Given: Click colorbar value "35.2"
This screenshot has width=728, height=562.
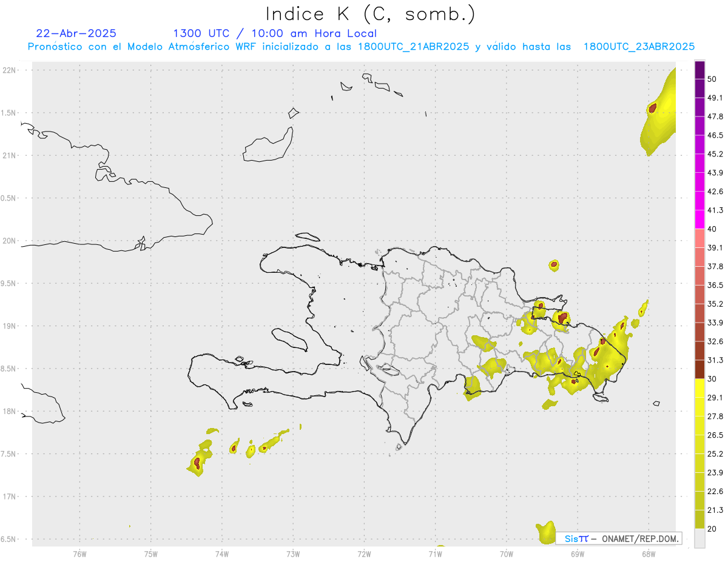Looking at the screenshot, I should (x=715, y=304).
